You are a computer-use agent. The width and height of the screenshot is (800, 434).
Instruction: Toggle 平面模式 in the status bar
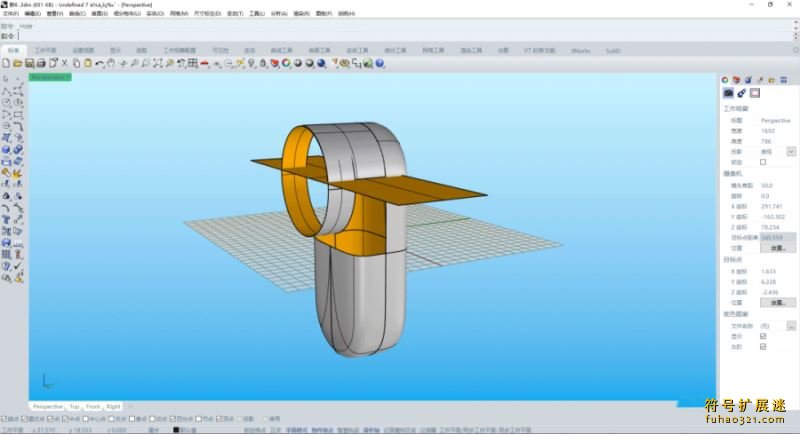click(x=296, y=430)
